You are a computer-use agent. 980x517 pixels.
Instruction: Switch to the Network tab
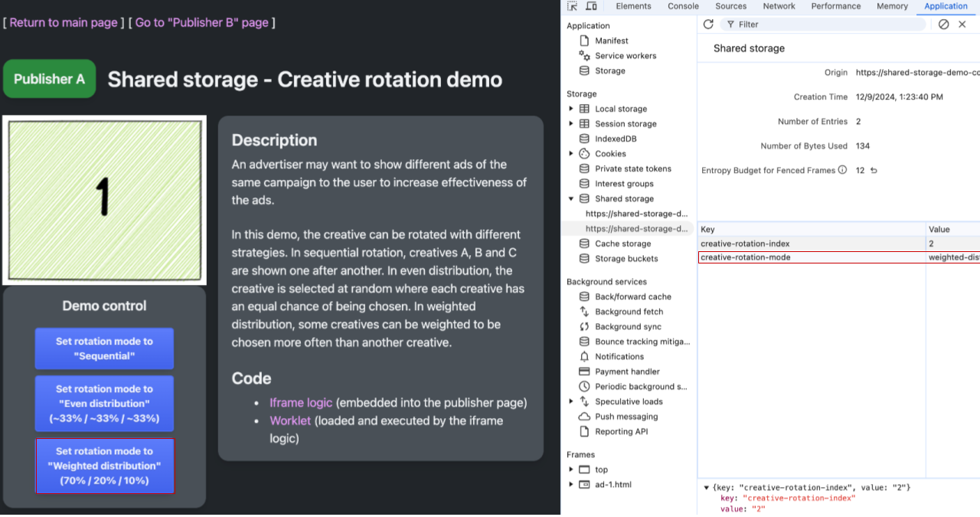point(779,6)
